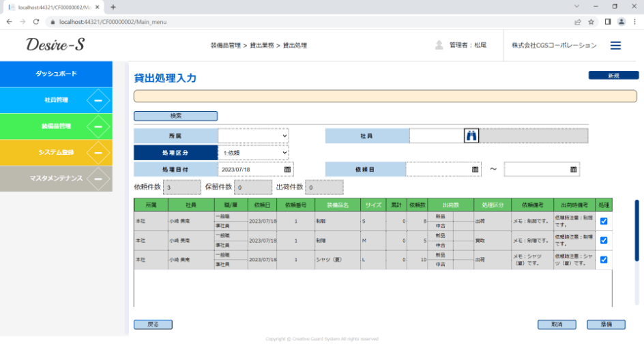Click the page vertical scrollbar
This screenshot has width=644, height=345.
pyautogui.click(x=636, y=230)
